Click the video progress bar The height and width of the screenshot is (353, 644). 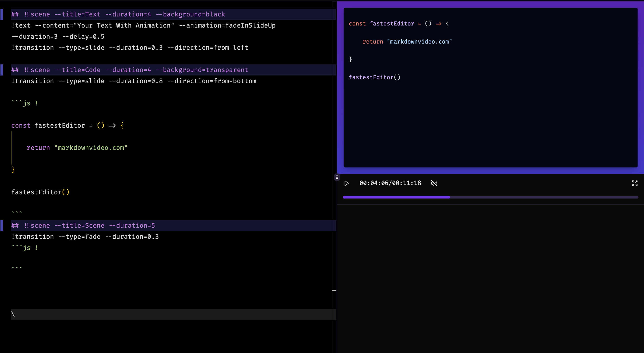(490, 197)
